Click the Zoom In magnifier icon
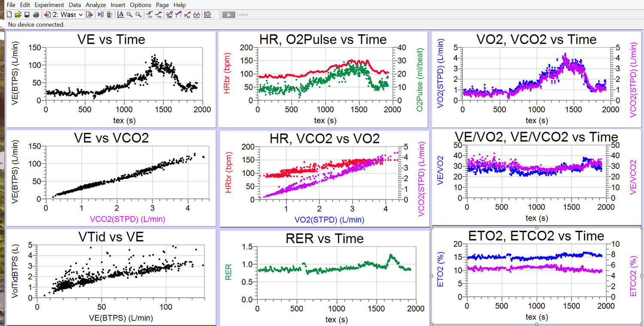The width and height of the screenshot is (644, 326). pyautogui.click(x=129, y=15)
